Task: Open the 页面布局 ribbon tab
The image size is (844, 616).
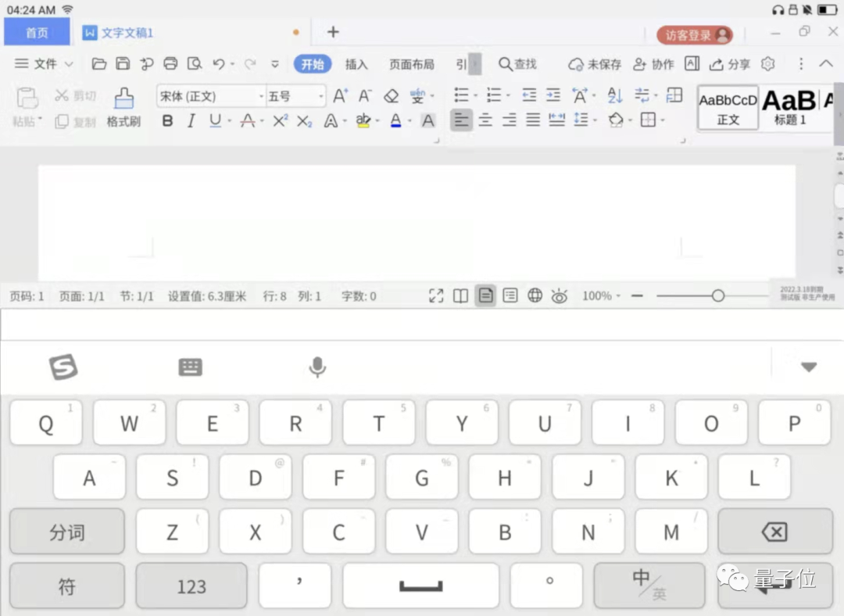Action: pos(411,64)
